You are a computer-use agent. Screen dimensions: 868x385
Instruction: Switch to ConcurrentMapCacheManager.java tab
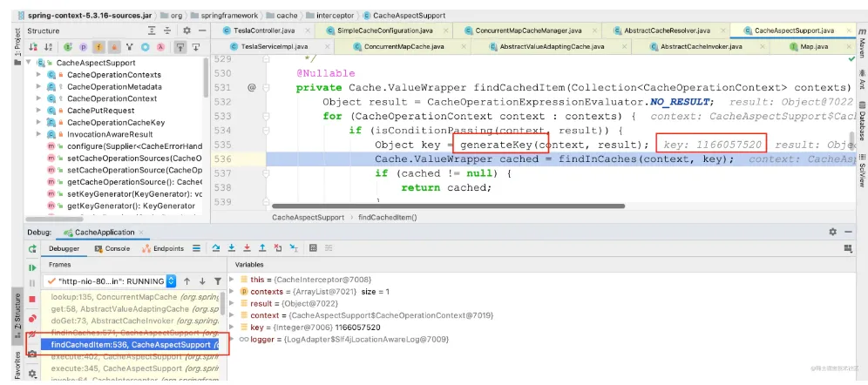529,31
